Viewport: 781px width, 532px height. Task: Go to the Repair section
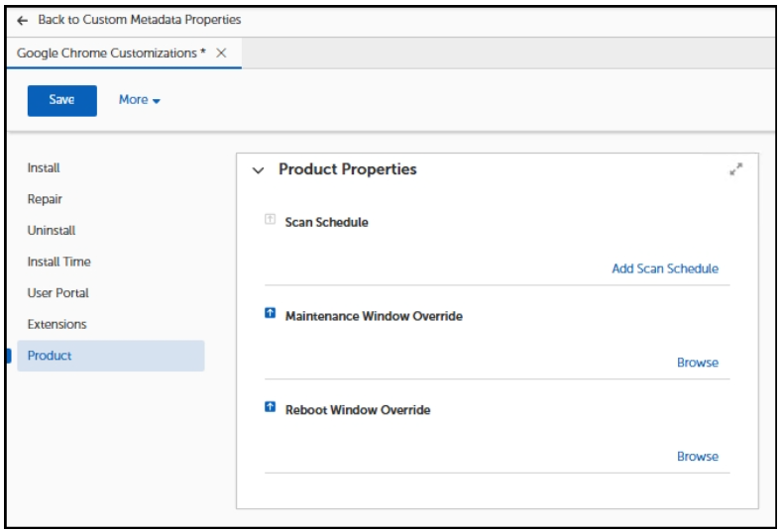[x=45, y=199]
